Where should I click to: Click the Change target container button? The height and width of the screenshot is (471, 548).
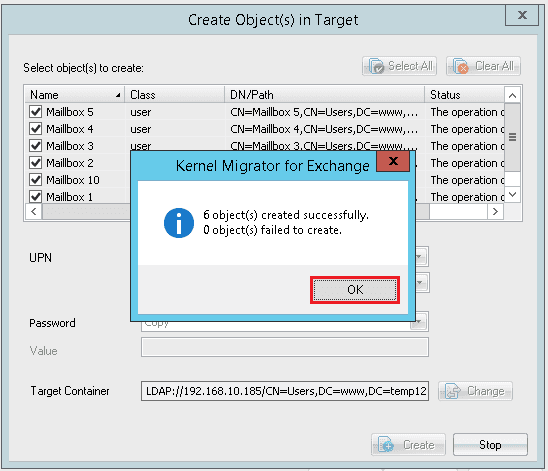475,391
